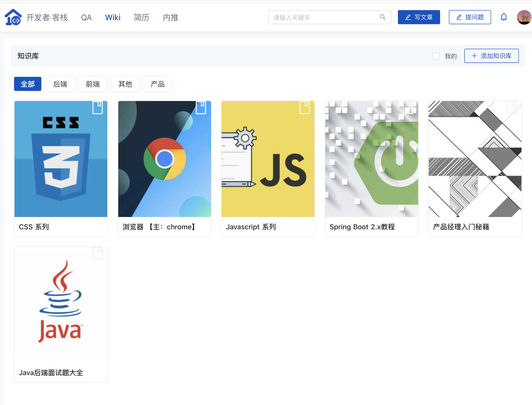532x405 pixels.
Task: Select the 产品 category tab
Action: (x=158, y=84)
